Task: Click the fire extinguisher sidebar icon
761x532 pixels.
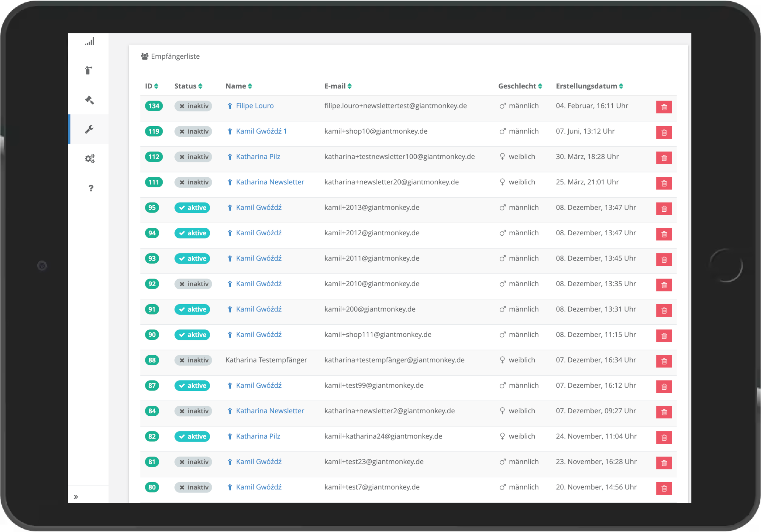Action: coord(88,70)
